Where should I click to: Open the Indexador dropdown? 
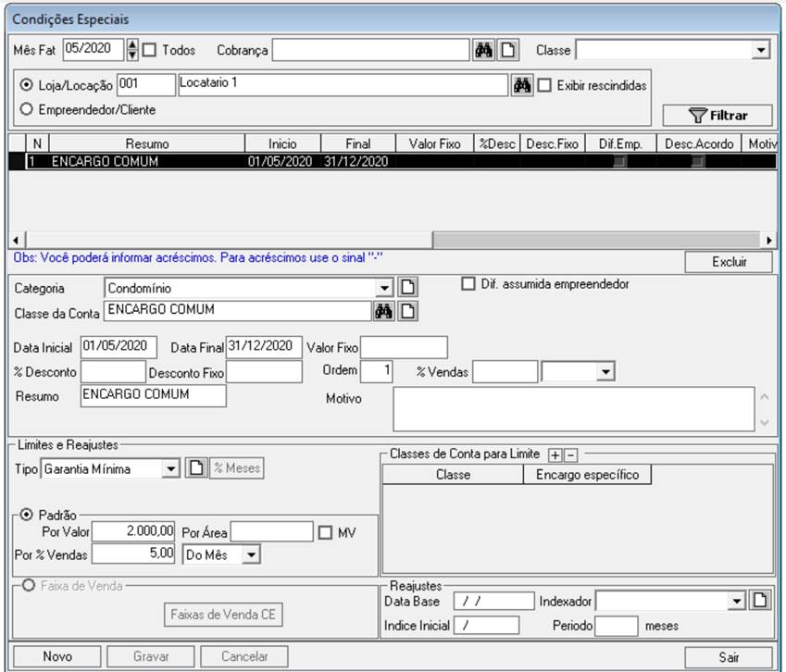(736, 601)
